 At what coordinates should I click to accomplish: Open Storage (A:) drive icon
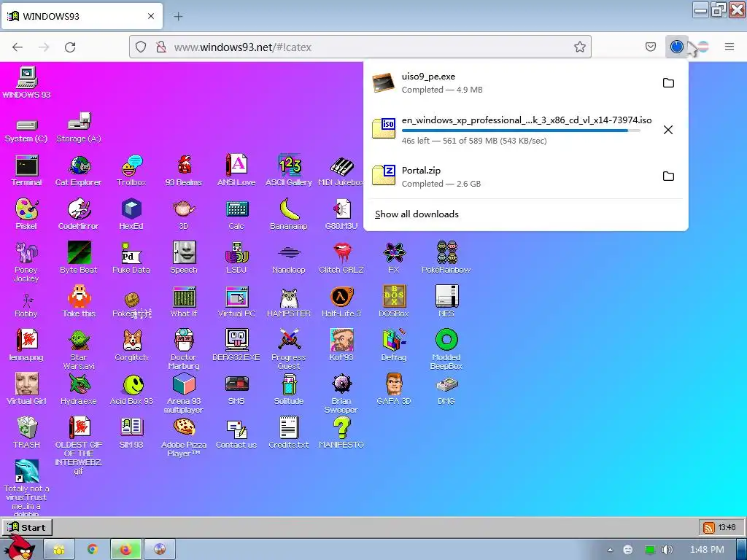(79, 128)
